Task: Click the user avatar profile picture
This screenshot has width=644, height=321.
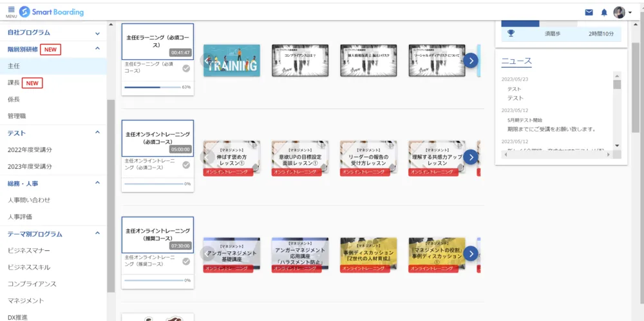Action: coord(619,12)
